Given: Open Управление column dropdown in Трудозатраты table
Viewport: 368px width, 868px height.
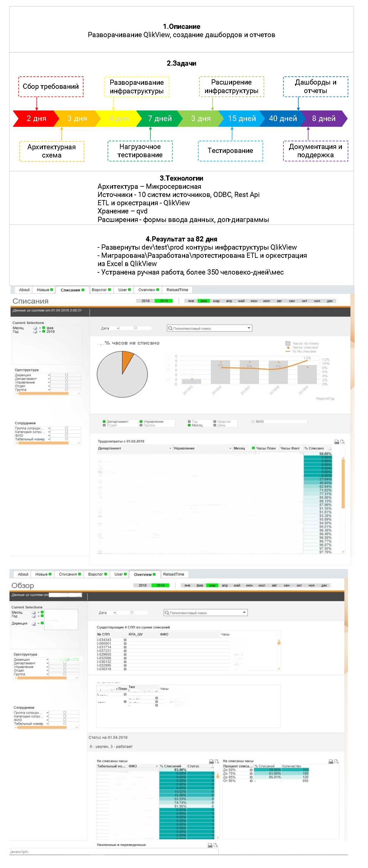Looking at the screenshot, I should (x=230, y=448).
